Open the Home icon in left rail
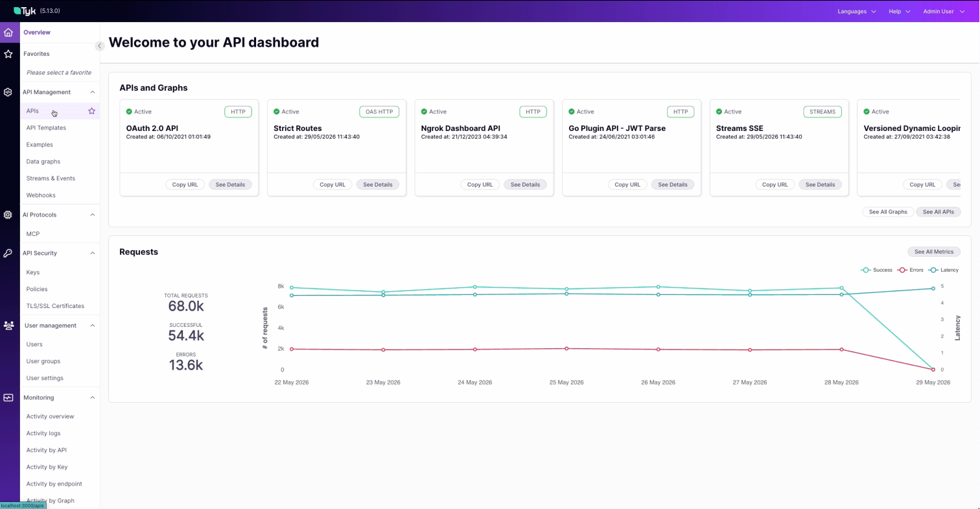Screen dimensions: 980x509 click(8, 32)
